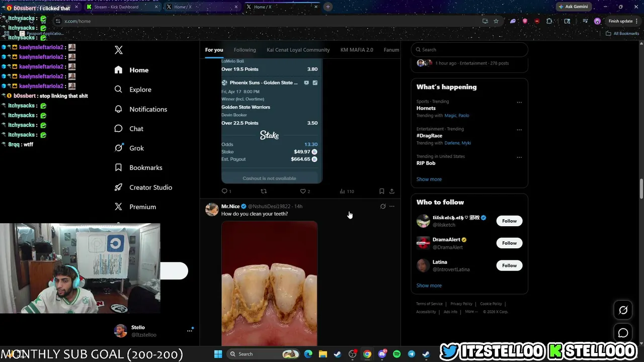The width and height of the screenshot is (644, 362).
Task: Open the All Bookmarks folder
Action: [622, 33]
